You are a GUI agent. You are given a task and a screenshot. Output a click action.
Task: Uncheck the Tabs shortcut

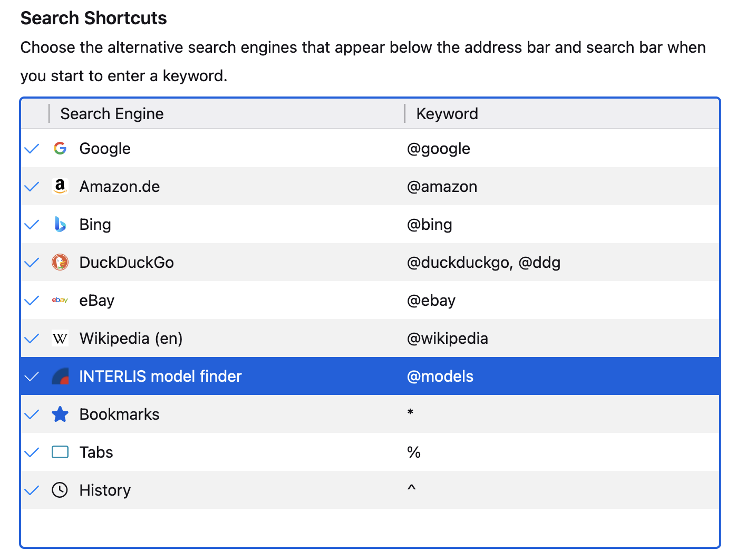pyautogui.click(x=32, y=452)
